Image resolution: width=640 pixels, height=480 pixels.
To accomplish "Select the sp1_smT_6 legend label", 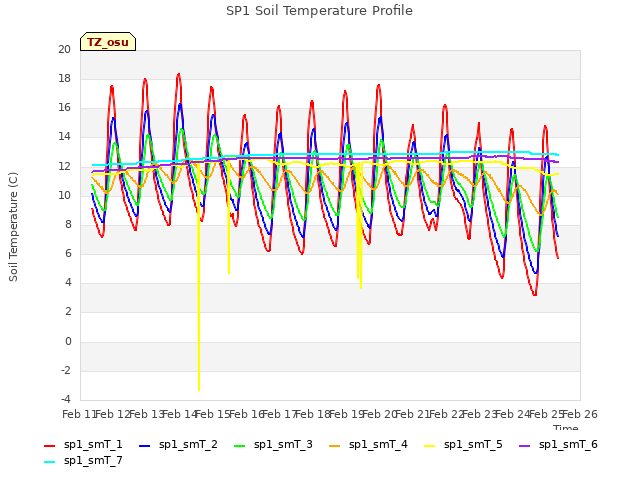I will click(568, 444).
